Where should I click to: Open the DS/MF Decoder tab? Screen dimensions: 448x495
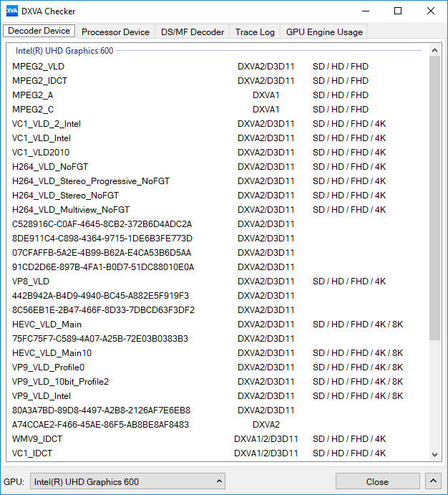pyautogui.click(x=193, y=32)
